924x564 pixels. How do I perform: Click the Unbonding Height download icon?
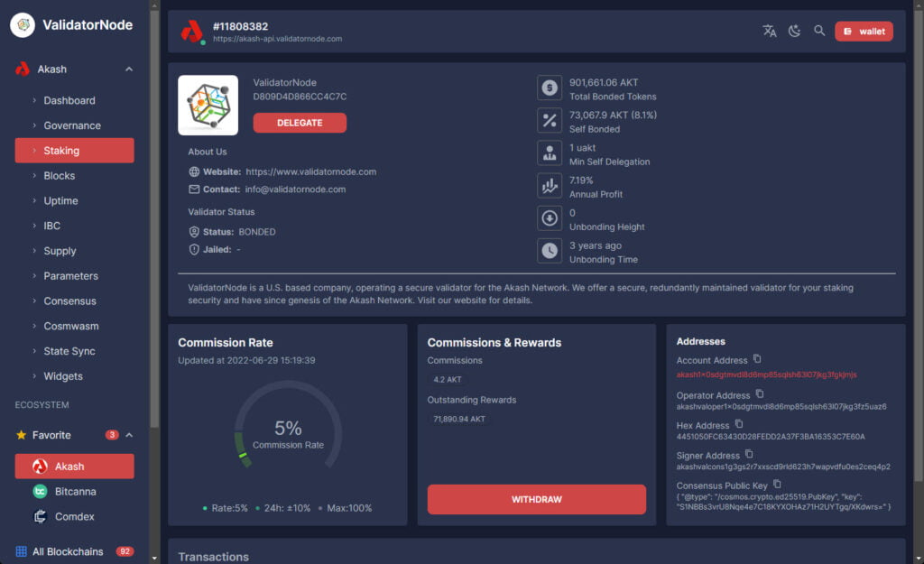tap(550, 218)
